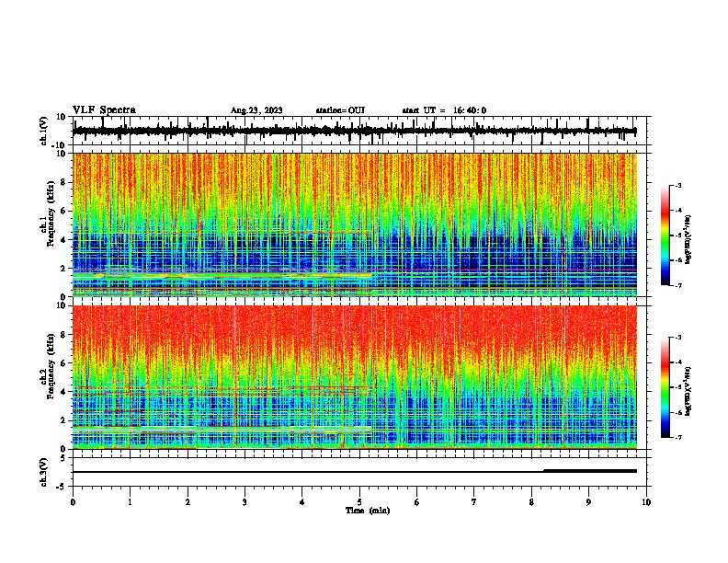The height and width of the screenshot is (563, 728).
Task: Click the ch.2 colorbar "log(PSD)" label
Action: pos(688,391)
